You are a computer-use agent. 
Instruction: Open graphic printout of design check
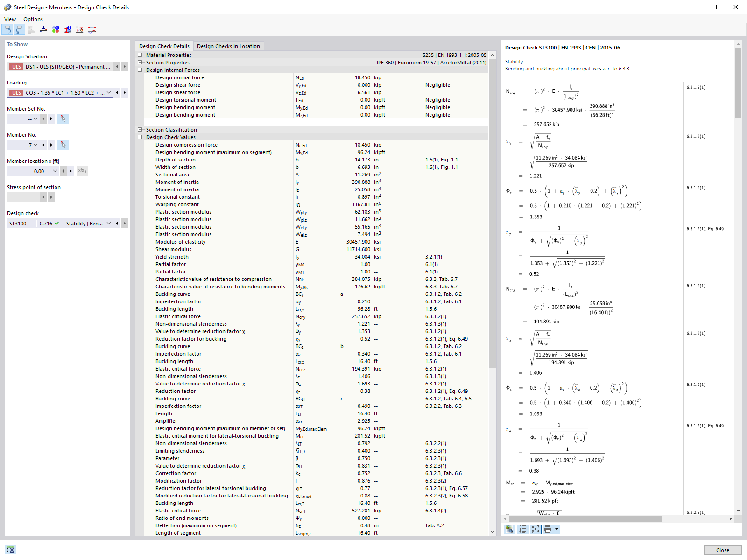(509, 529)
